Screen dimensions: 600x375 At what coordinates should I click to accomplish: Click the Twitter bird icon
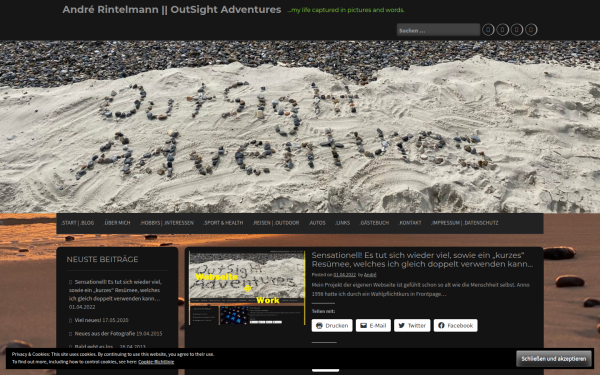pyautogui.click(x=401, y=326)
